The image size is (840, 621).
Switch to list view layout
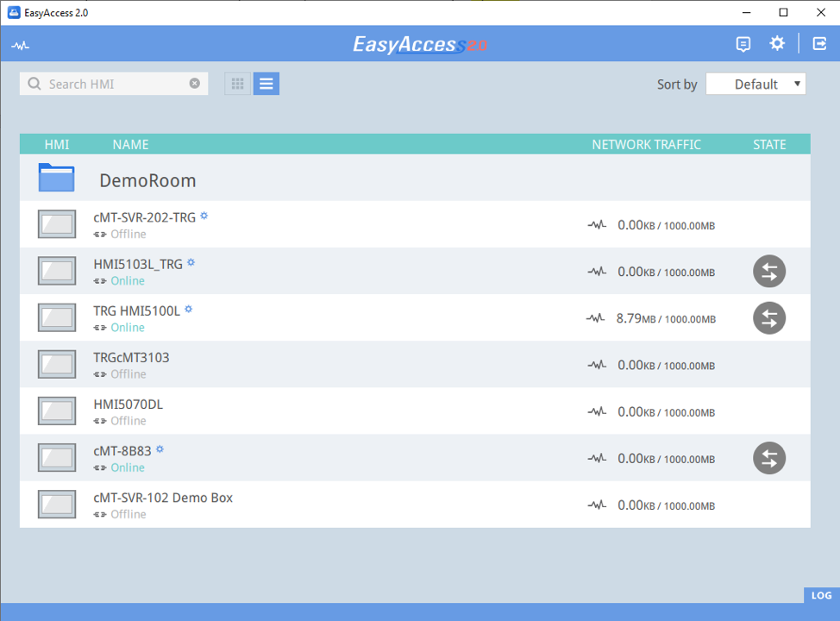click(x=266, y=84)
